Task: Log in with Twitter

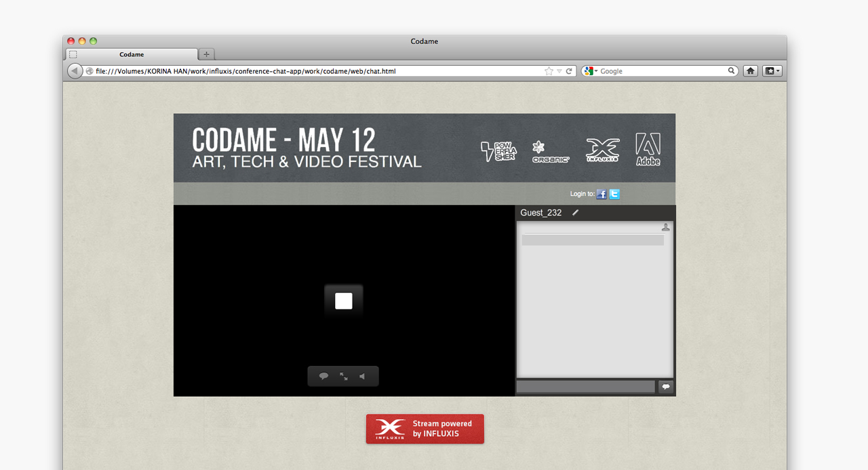Action: (614, 194)
